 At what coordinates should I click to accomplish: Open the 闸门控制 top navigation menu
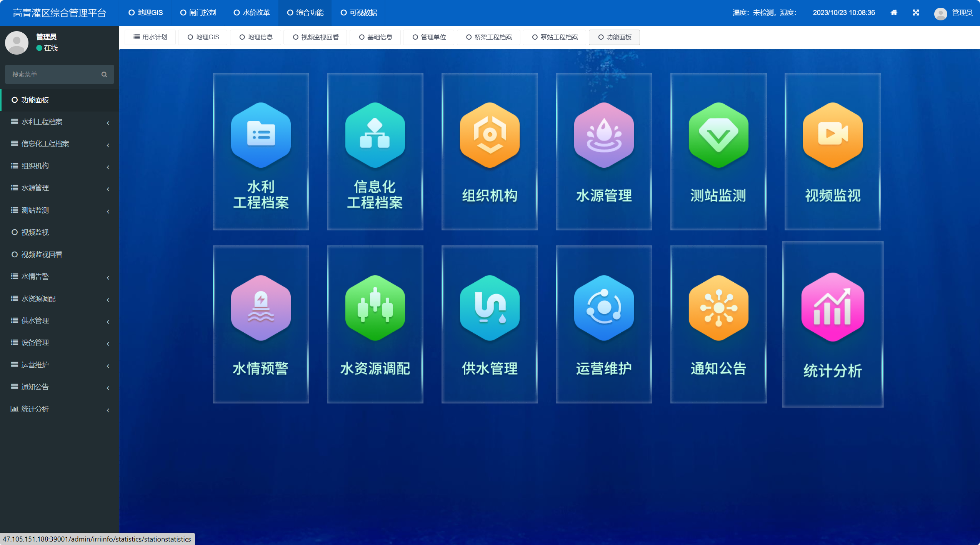198,13
